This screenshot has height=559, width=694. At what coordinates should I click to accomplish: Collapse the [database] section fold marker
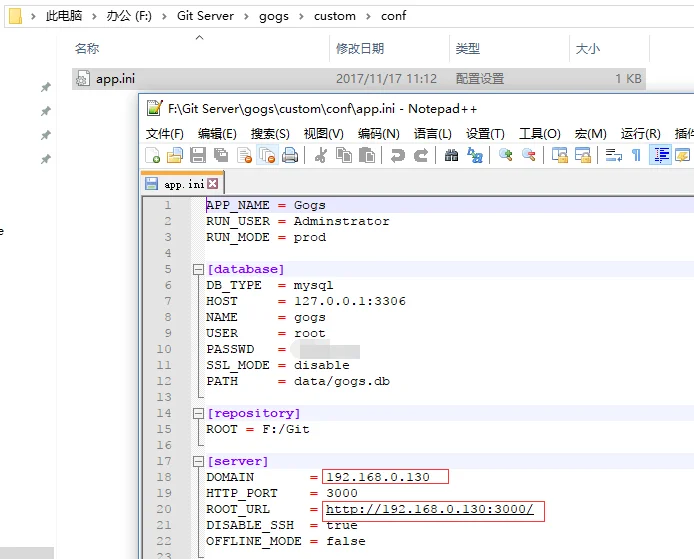click(198, 269)
